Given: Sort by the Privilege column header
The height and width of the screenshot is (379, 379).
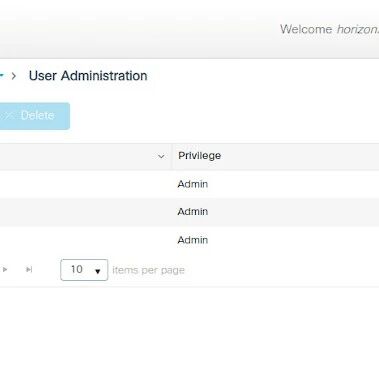Looking at the screenshot, I should click(x=199, y=156).
